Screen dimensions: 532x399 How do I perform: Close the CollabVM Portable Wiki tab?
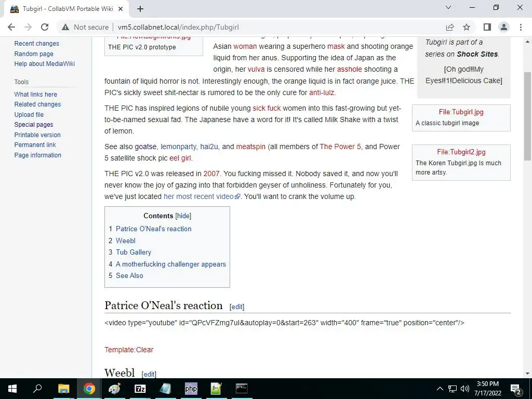[121, 9]
